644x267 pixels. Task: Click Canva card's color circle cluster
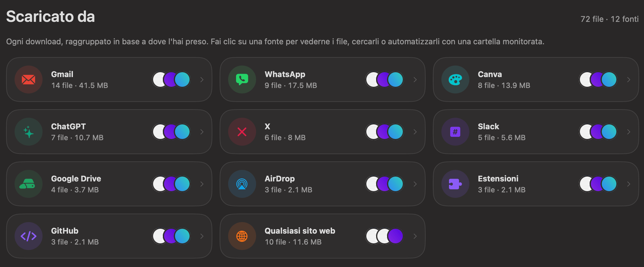pyautogui.click(x=598, y=79)
